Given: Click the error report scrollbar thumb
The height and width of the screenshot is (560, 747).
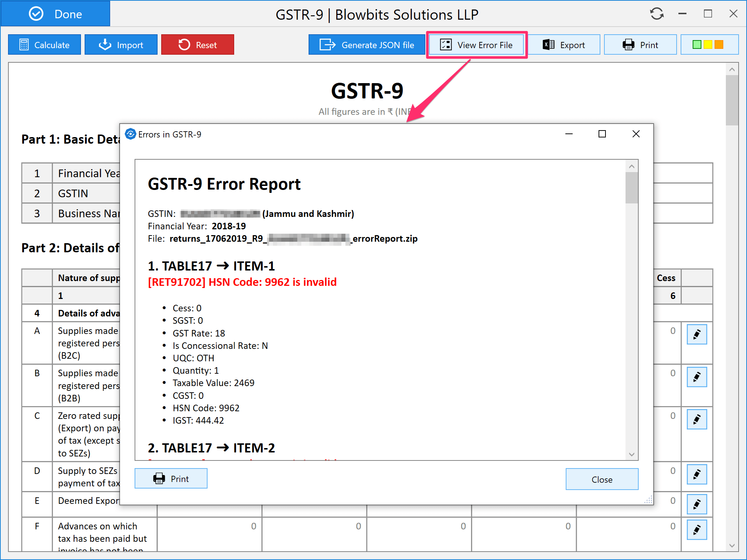Looking at the screenshot, I should [x=631, y=188].
